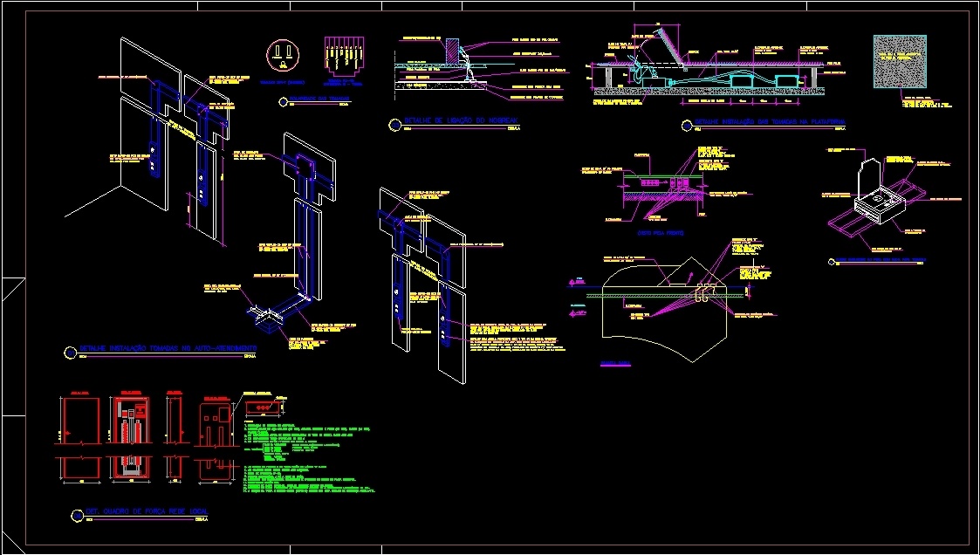The width and height of the screenshot is (980, 555).
Task: Open the DETALHE INSTALAÇÃO DAS TOMADAS NA PLATAFORMA title
Action: (770, 120)
